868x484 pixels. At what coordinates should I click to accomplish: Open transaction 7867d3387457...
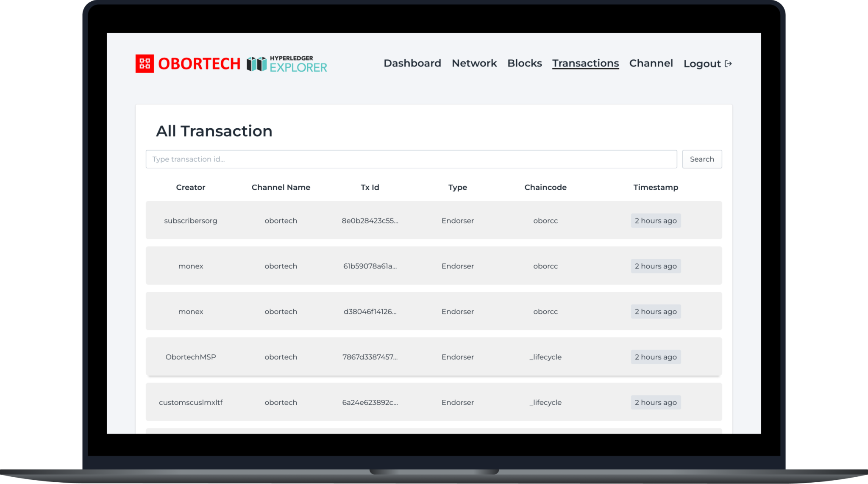(370, 357)
